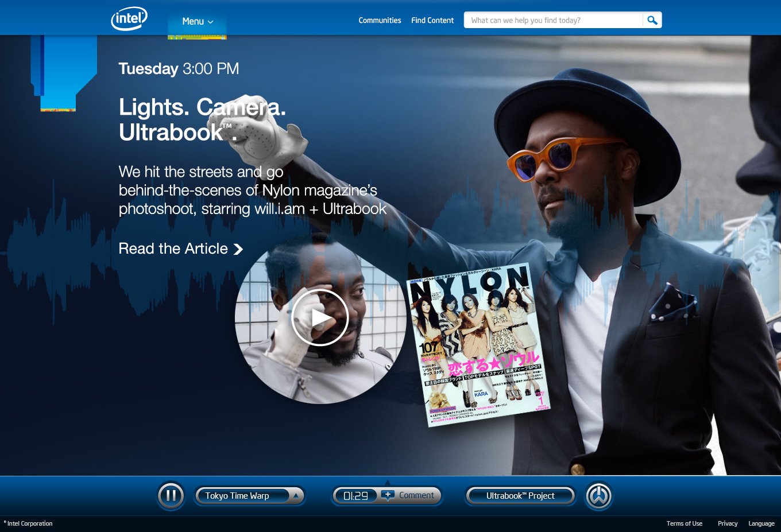The image size is (781, 532).
Task: Open the Communities link
Action: 380,20
